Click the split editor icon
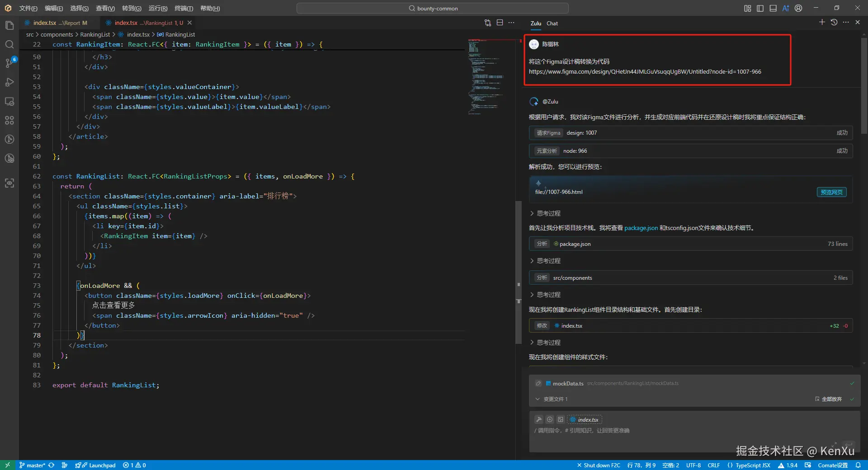This screenshot has width=868, height=470. point(500,23)
